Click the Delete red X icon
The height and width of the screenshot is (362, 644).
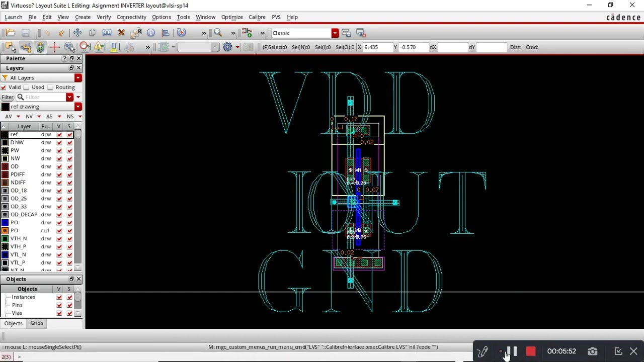click(x=121, y=33)
